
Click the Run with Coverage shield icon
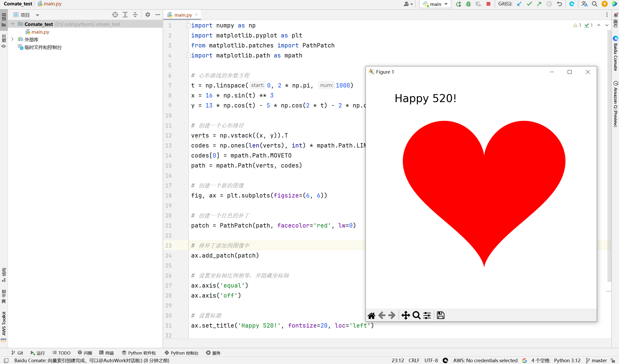(x=478, y=4)
